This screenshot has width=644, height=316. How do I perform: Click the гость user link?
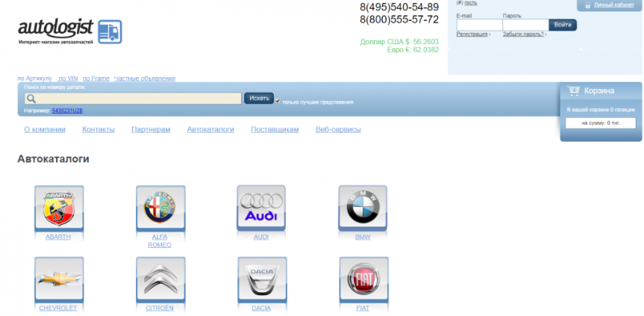[471, 3]
